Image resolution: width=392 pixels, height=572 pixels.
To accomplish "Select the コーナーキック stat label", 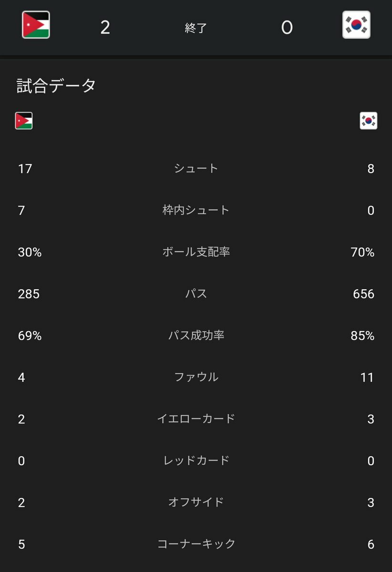I will click(196, 544).
